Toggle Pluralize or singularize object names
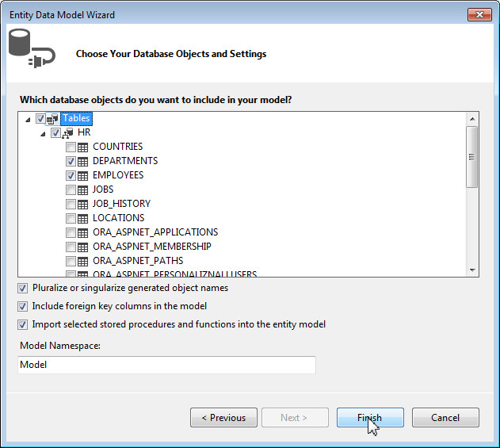500x448 pixels. click(x=22, y=289)
